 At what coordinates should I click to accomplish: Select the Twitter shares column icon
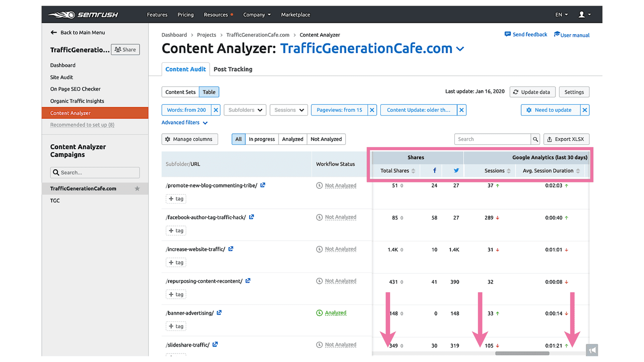(x=456, y=170)
